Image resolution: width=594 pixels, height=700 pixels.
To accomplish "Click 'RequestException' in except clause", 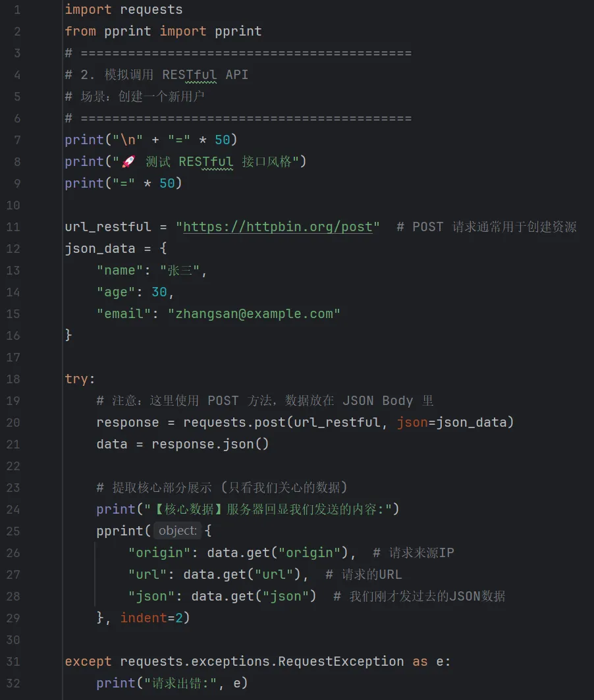I will coord(340,661).
